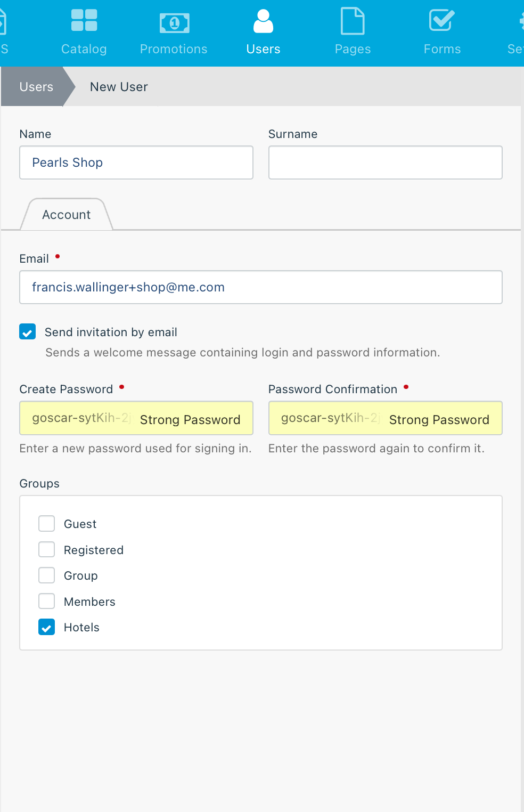
Task: Open the Forms checkmark icon
Action: [x=442, y=20]
